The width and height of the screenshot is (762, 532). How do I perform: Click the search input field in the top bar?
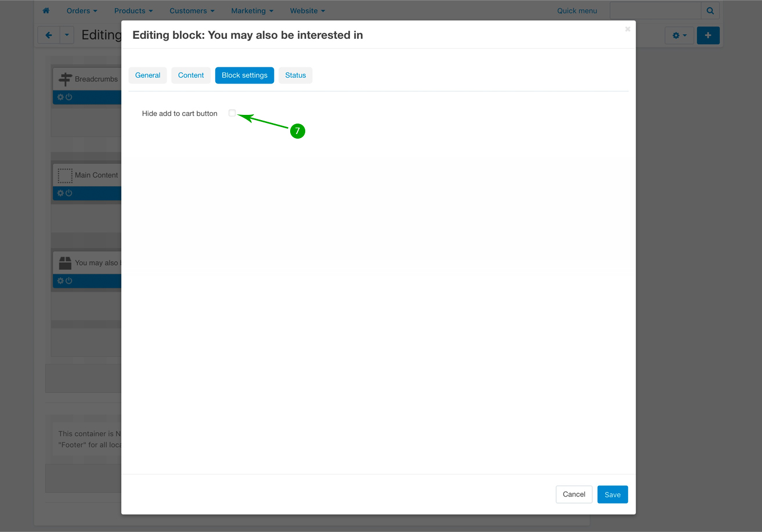tap(655, 10)
